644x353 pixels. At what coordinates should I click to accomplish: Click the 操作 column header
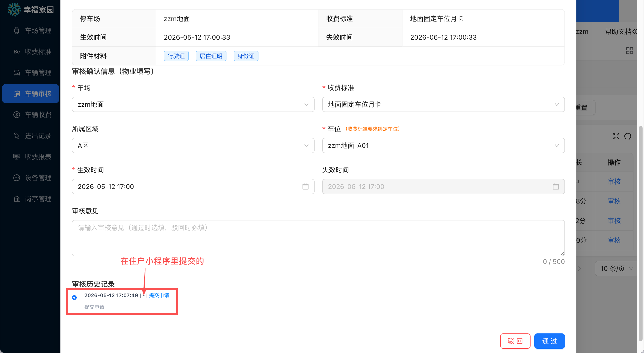tap(614, 162)
